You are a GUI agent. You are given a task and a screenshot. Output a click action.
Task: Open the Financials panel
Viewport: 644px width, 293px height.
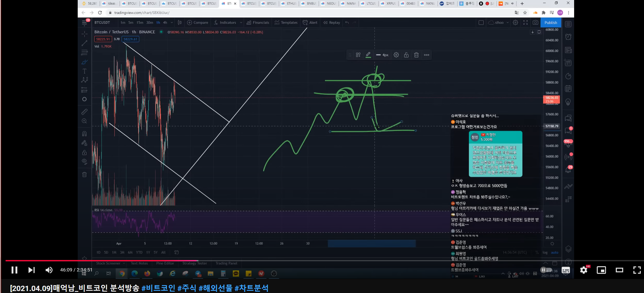click(258, 23)
